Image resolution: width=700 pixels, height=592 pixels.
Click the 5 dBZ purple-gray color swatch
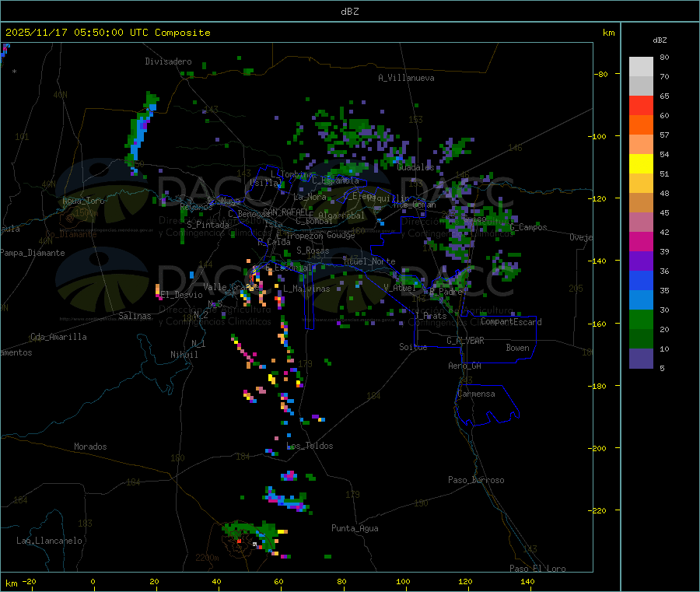point(641,359)
